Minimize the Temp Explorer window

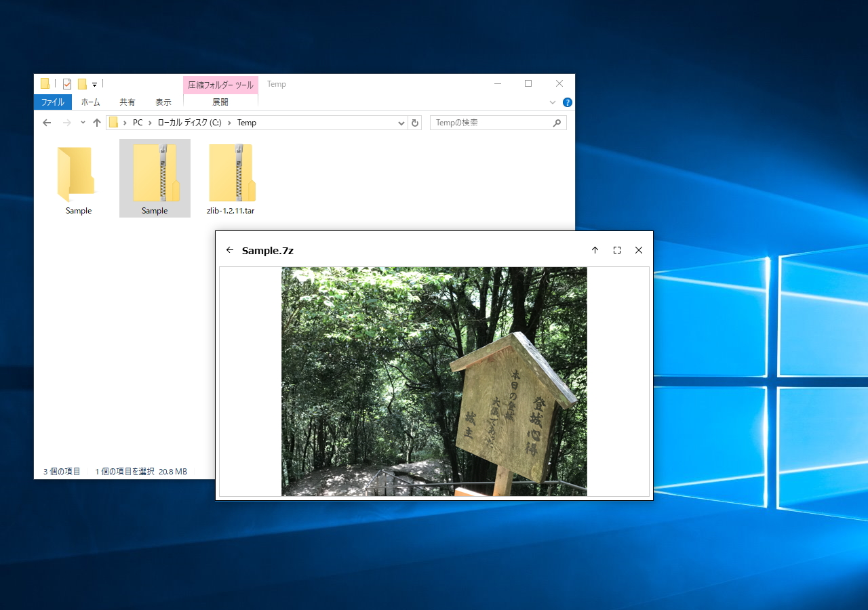pos(497,84)
